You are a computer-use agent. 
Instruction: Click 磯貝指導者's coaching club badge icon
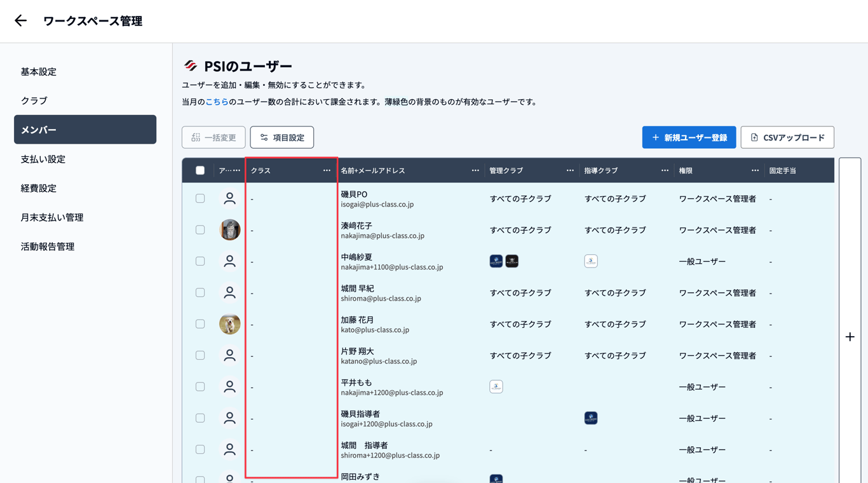coord(591,418)
